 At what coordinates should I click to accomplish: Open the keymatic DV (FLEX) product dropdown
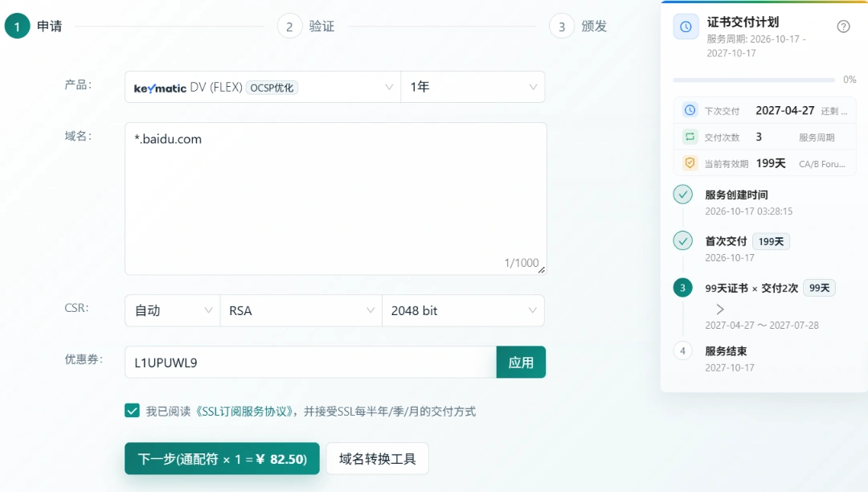coord(263,87)
